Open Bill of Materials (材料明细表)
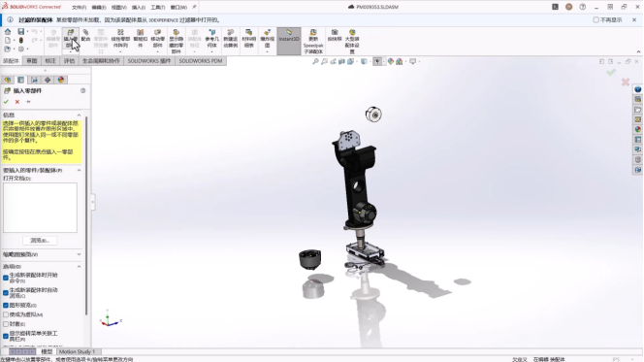This screenshot has width=644, height=362. coord(249,38)
